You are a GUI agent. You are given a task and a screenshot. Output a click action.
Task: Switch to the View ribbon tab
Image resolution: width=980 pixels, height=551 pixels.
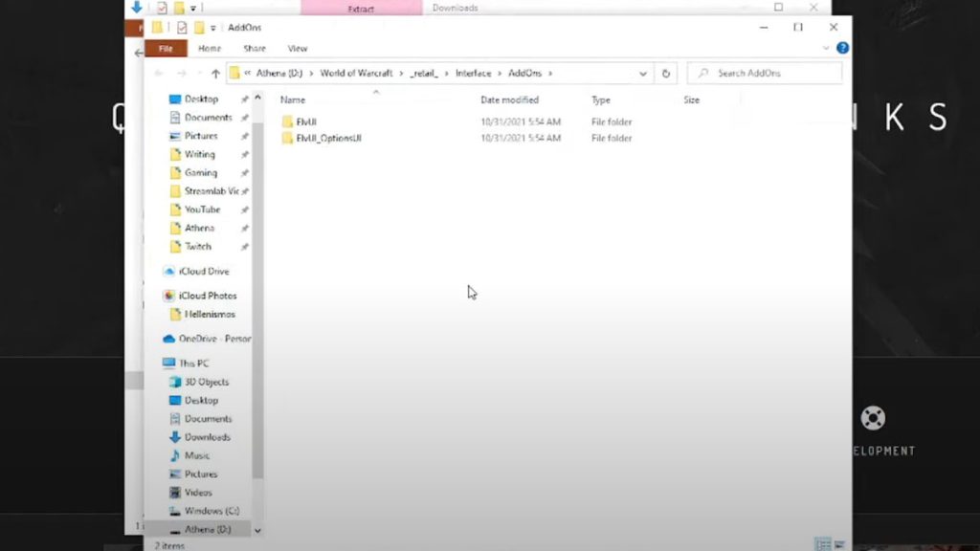click(x=298, y=48)
